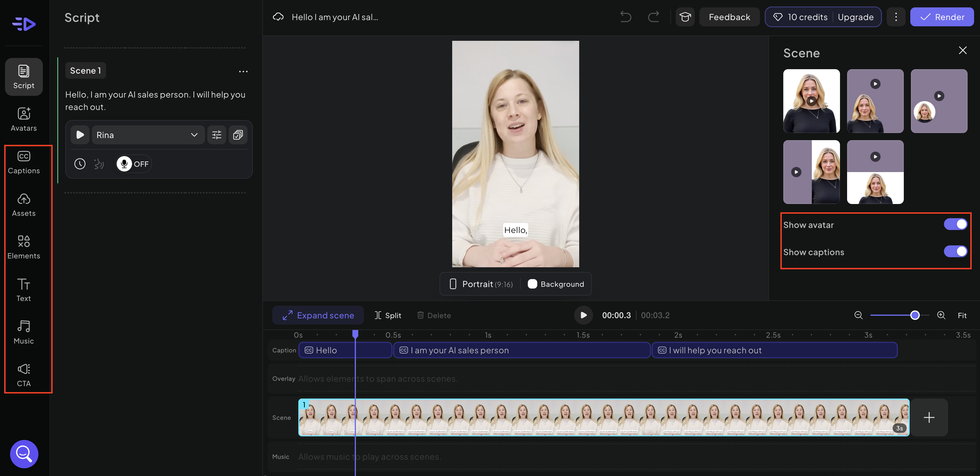Select the Portrait (9:16) option
Image resolution: width=980 pixels, height=476 pixels.
(480, 284)
